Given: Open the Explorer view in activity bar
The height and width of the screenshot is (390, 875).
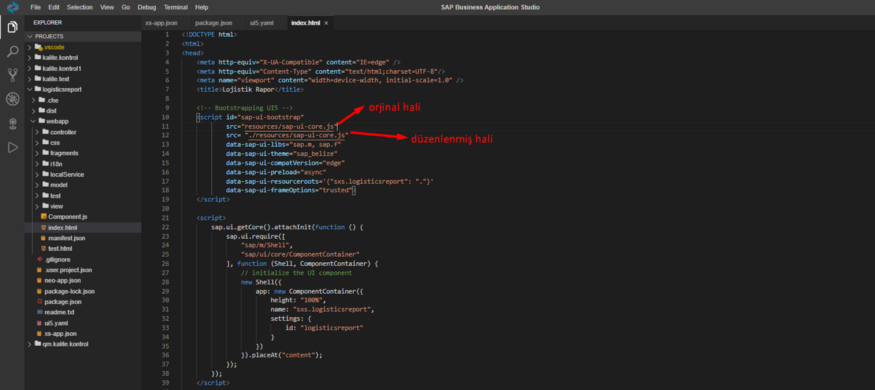Looking at the screenshot, I should [12, 27].
